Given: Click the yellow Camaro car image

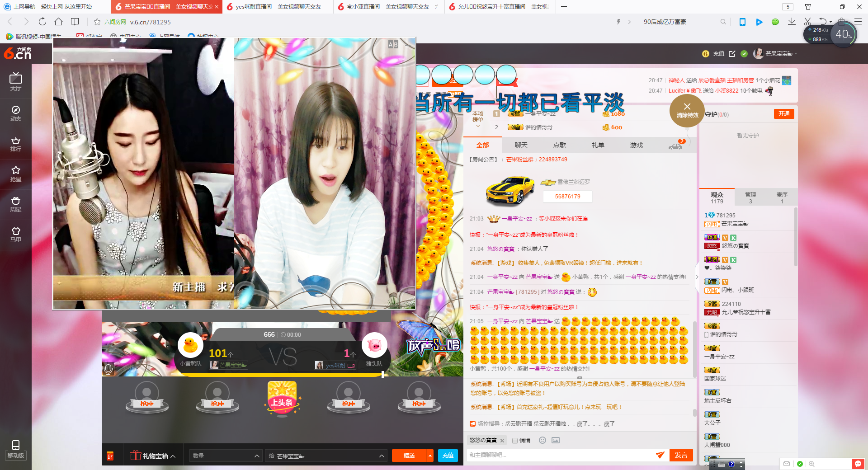Looking at the screenshot, I should pyautogui.click(x=510, y=190).
